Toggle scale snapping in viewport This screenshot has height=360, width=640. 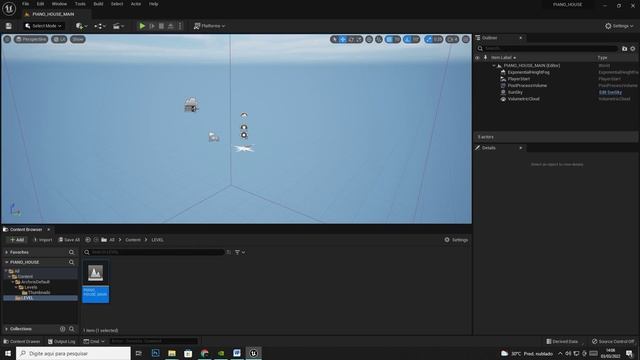[x=429, y=39]
